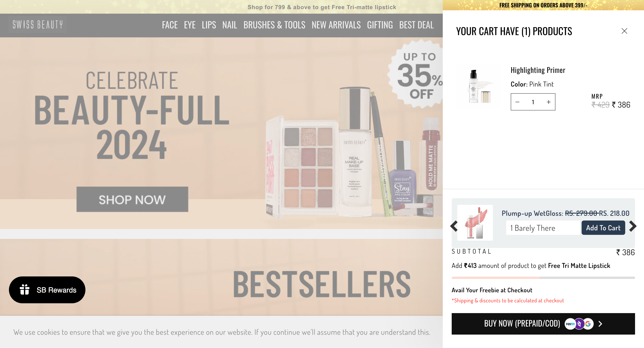Click the free lipstick progress bar

pos(543,278)
